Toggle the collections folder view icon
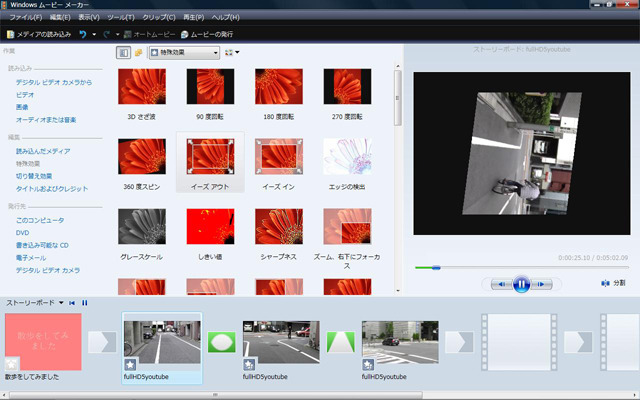 [138, 52]
